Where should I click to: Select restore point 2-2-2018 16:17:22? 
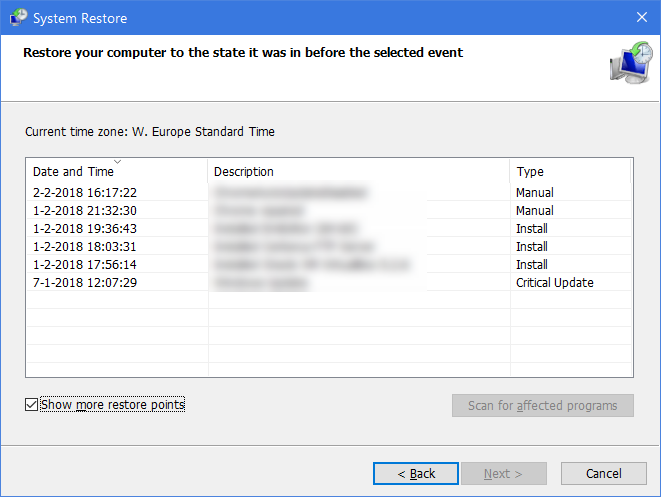point(329,192)
